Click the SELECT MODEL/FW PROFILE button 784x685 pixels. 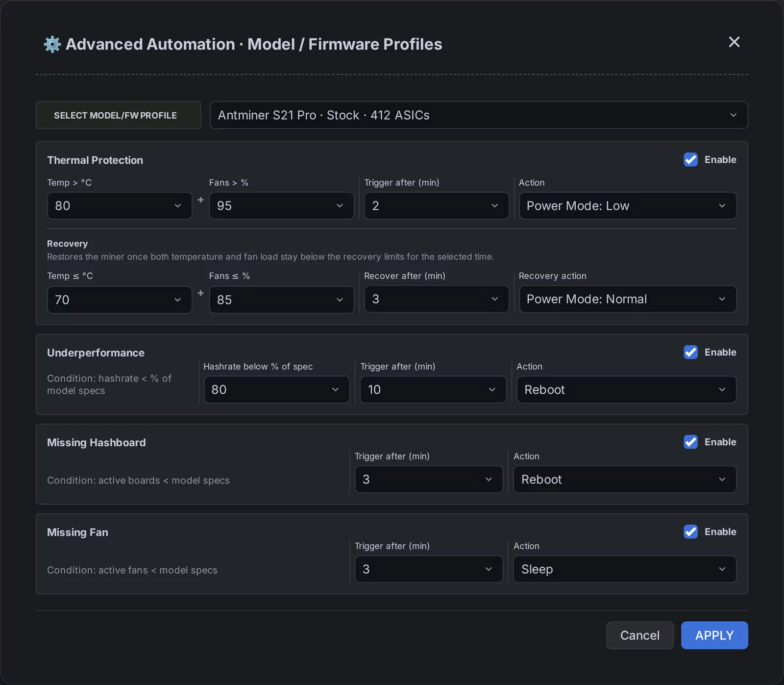tap(119, 115)
